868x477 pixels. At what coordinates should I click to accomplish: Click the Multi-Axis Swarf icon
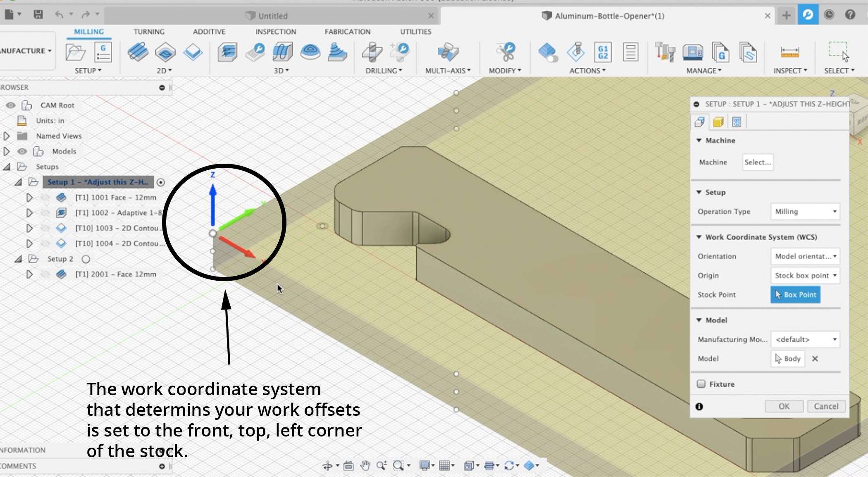click(x=448, y=52)
